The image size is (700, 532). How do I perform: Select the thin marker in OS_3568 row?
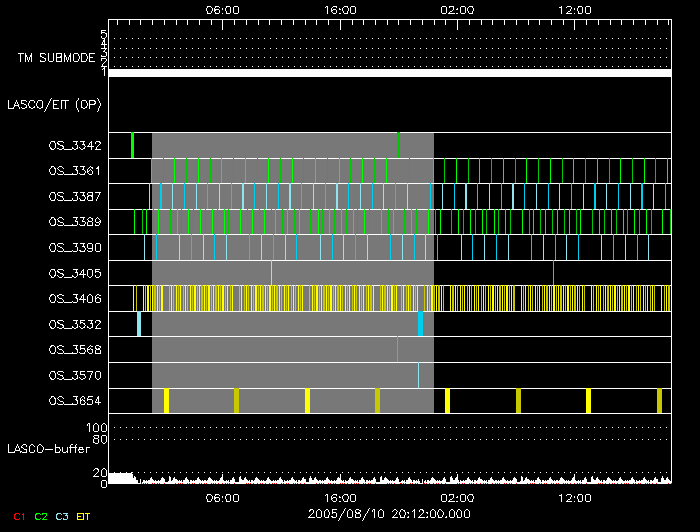[x=397, y=349]
